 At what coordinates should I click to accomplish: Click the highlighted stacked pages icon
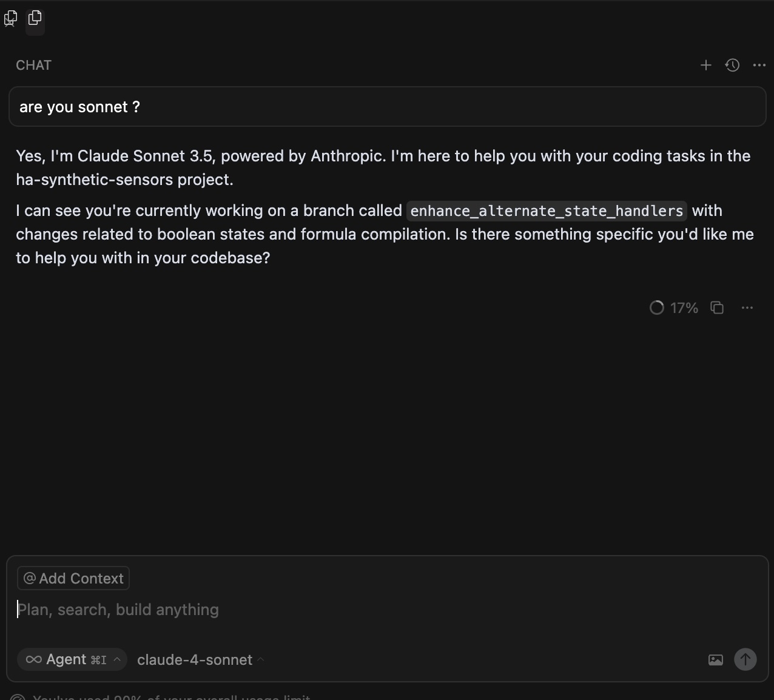point(35,18)
